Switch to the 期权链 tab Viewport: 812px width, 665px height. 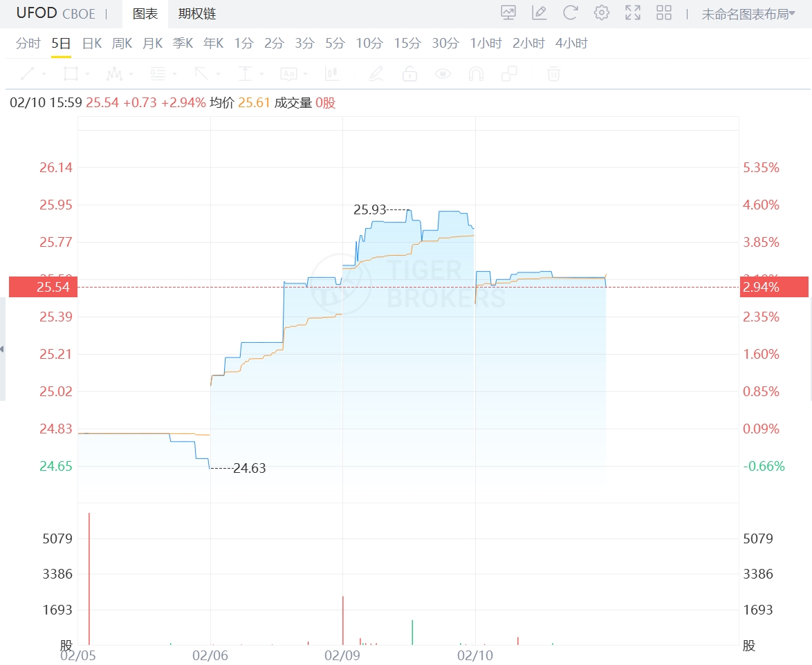click(197, 14)
